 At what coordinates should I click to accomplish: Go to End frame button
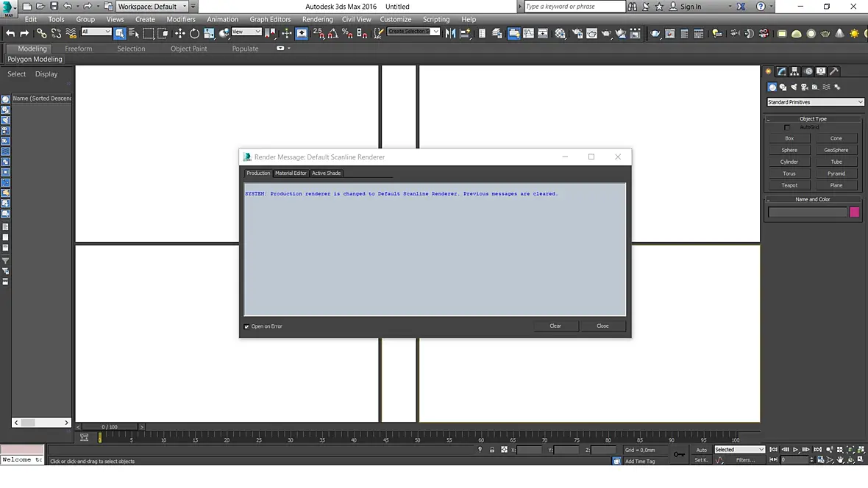818,450
